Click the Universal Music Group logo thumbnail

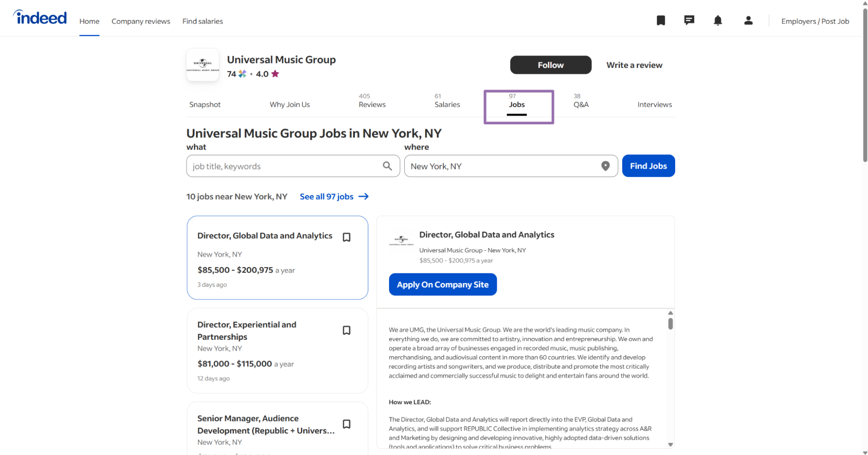(203, 65)
